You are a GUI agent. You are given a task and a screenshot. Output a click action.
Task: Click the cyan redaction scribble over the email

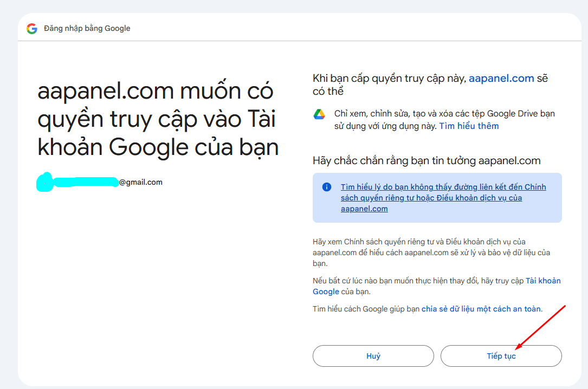pyautogui.click(x=77, y=183)
